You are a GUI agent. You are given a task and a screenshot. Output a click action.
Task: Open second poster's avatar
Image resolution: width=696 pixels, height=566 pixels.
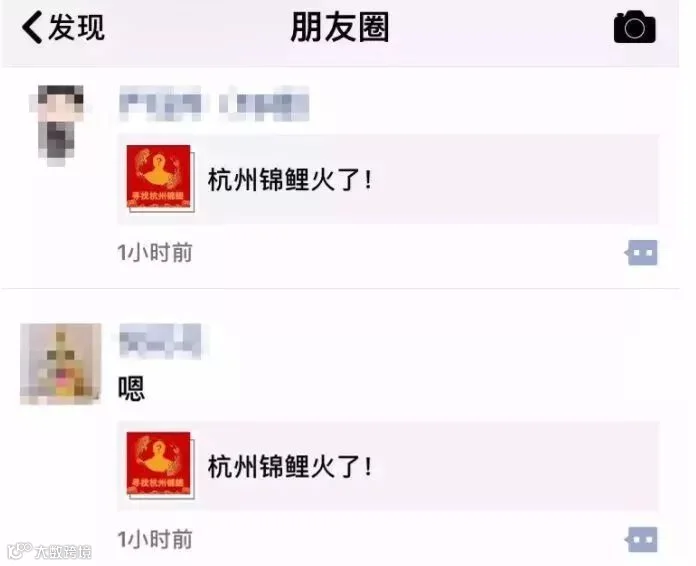(60, 364)
